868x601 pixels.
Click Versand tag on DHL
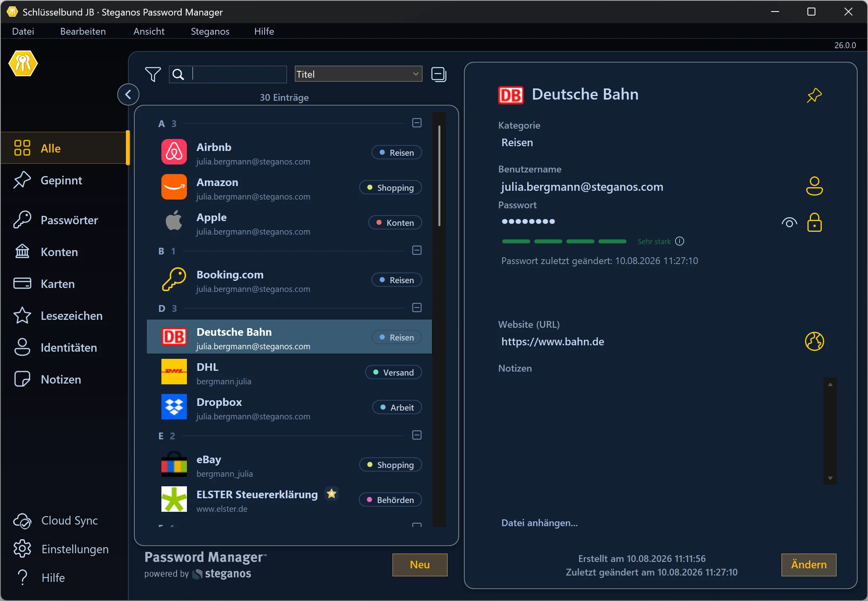393,372
